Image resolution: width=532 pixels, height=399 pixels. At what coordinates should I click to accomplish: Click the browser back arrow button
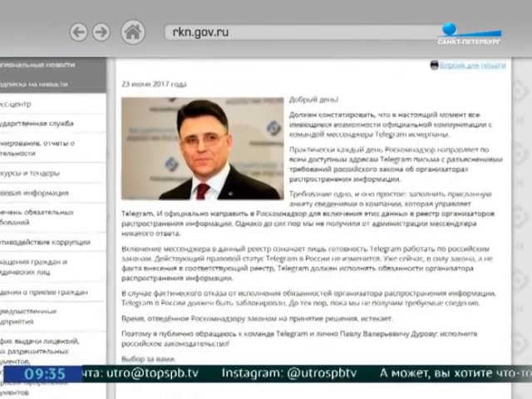coord(78,32)
